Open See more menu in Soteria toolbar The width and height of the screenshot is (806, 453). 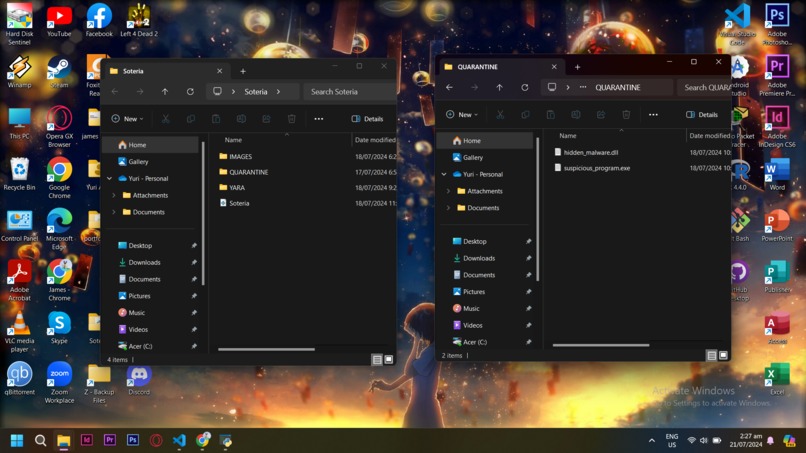[319, 119]
